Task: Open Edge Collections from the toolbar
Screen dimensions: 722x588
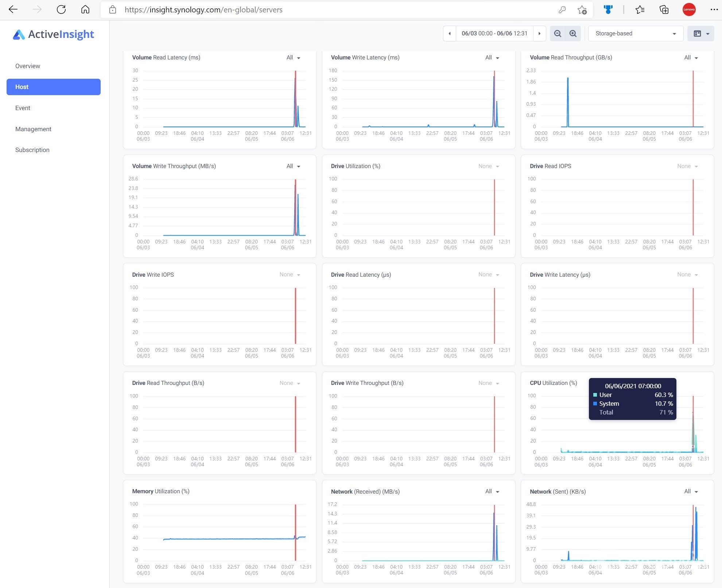Action: [664, 9]
